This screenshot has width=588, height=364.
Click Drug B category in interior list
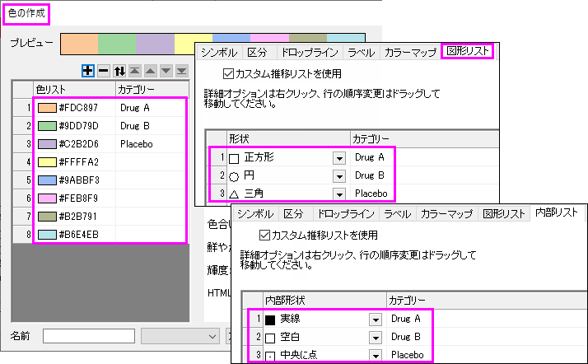(x=406, y=337)
